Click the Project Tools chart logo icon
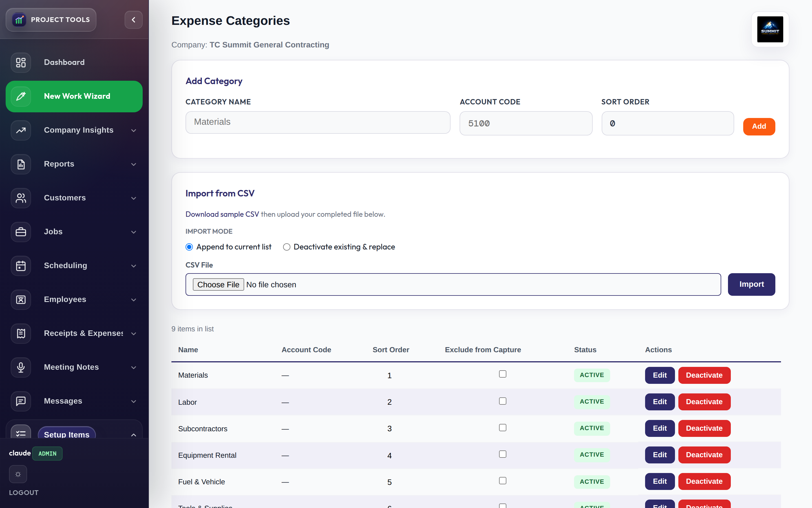 tap(19, 20)
